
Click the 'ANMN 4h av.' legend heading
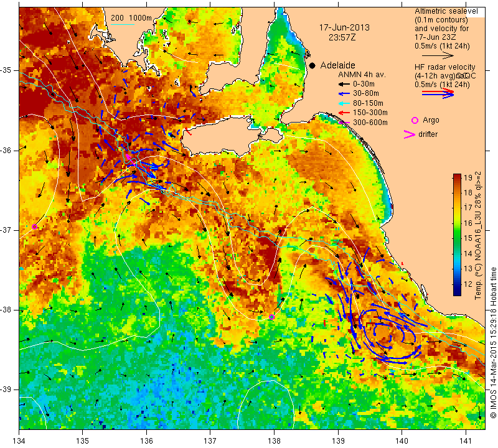click(x=362, y=75)
